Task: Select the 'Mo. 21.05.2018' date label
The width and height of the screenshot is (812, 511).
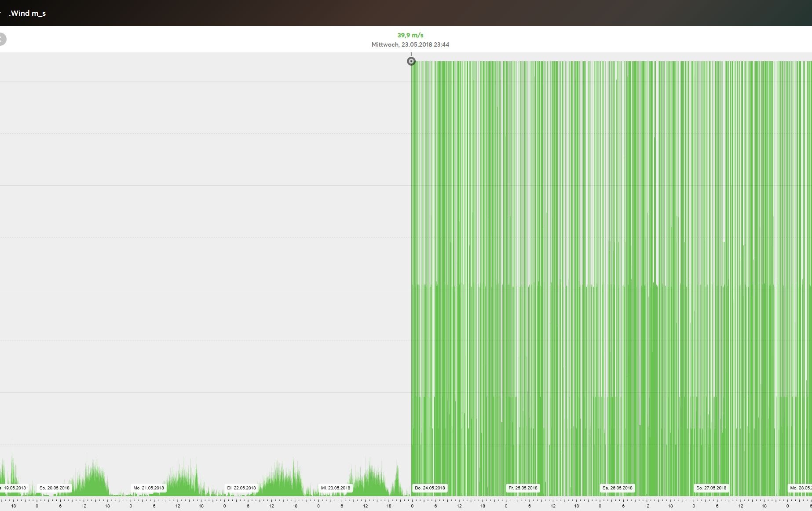Action: coord(149,488)
